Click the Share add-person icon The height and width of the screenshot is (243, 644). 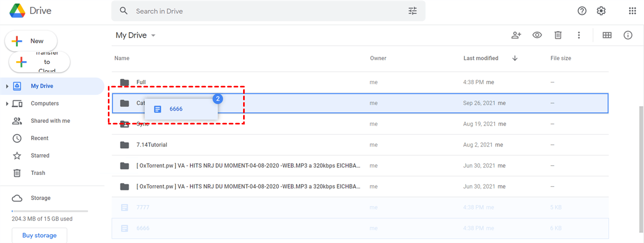click(516, 35)
